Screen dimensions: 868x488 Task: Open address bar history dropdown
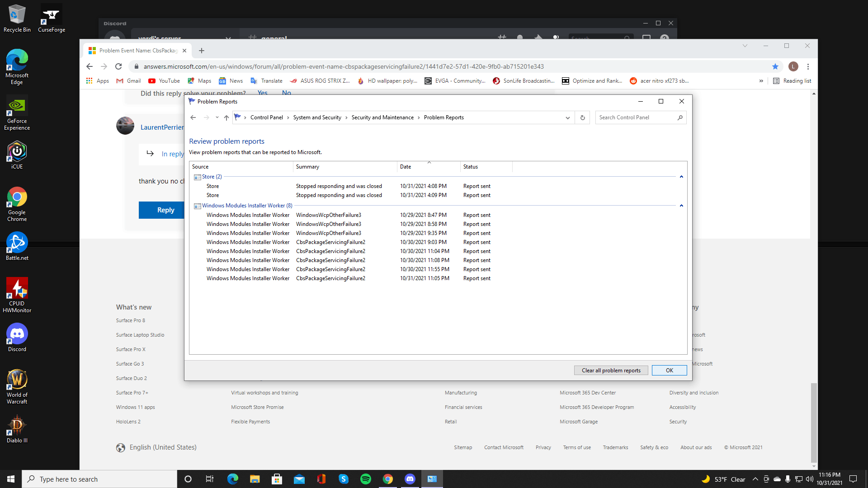[567, 117]
